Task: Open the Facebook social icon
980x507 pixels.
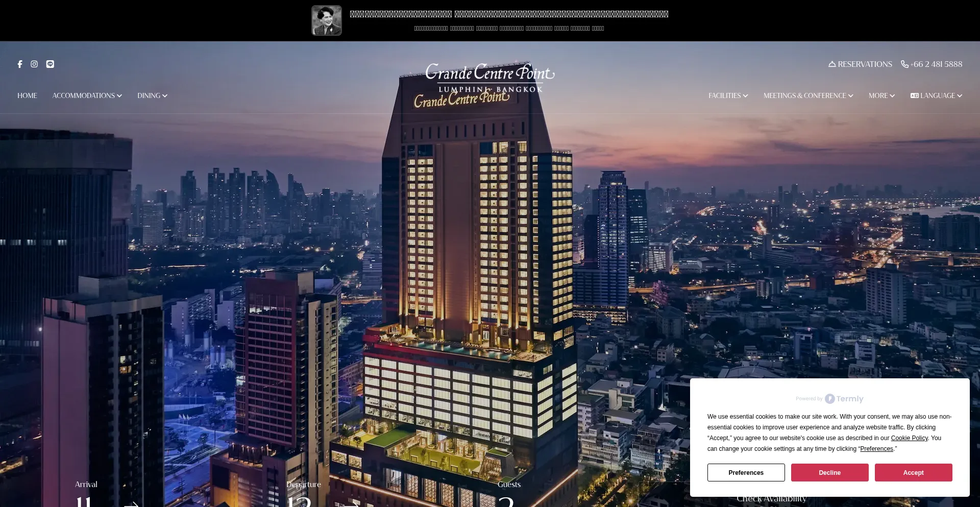Action: (x=20, y=64)
